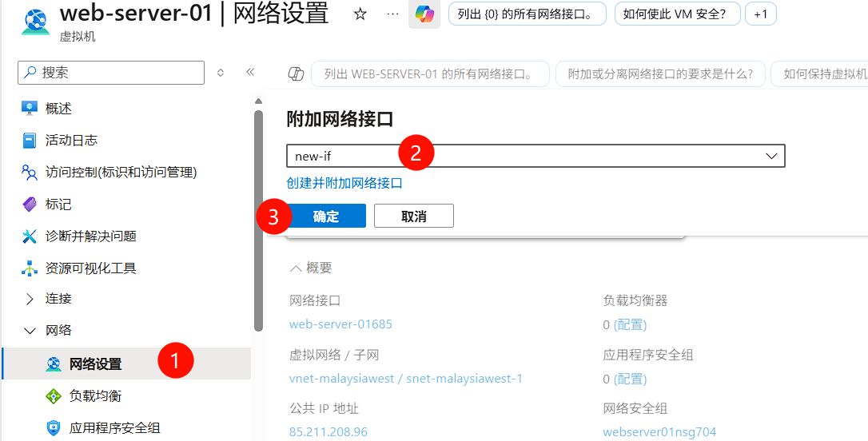Select 网络设置 in the sidebar
This screenshot has height=441, width=868.
[126, 364]
